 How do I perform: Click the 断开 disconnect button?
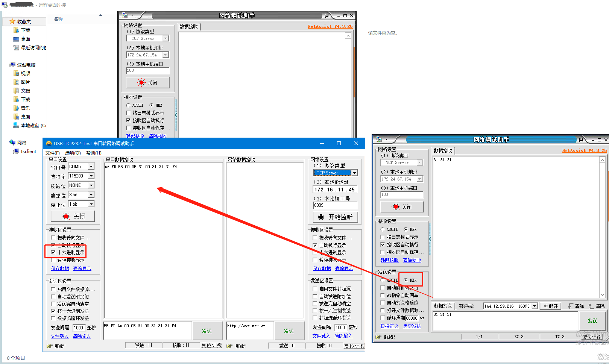coord(551,306)
